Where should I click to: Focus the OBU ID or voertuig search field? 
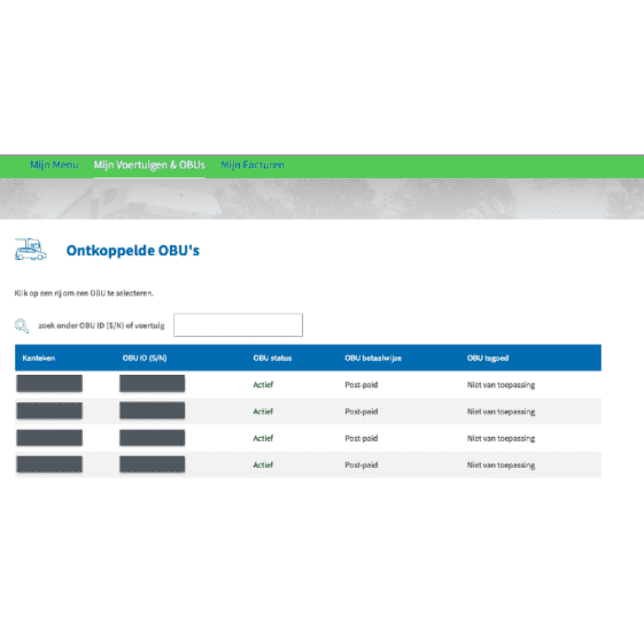[x=238, y=325]
